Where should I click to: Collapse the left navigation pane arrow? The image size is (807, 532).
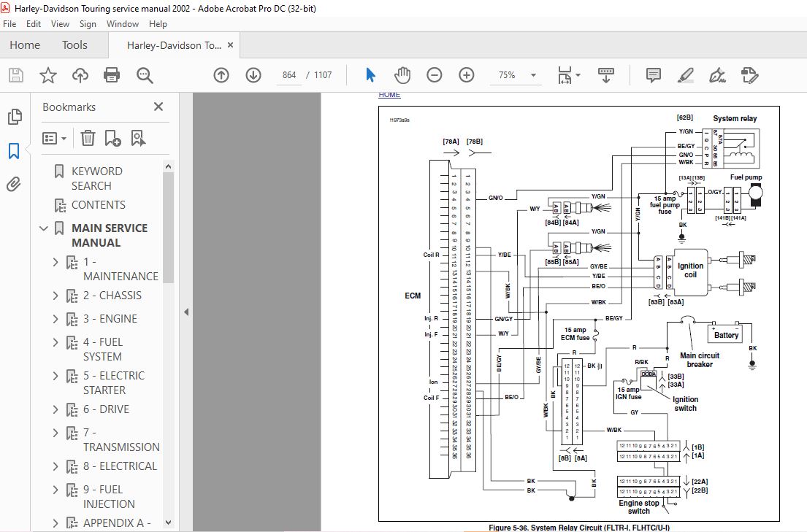coord(186,312)
